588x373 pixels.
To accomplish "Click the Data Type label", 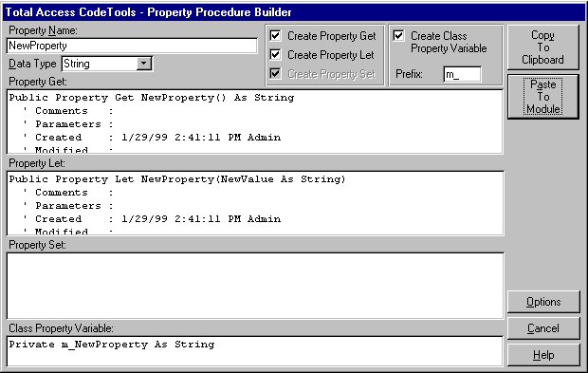I will (x=32, y=64).
